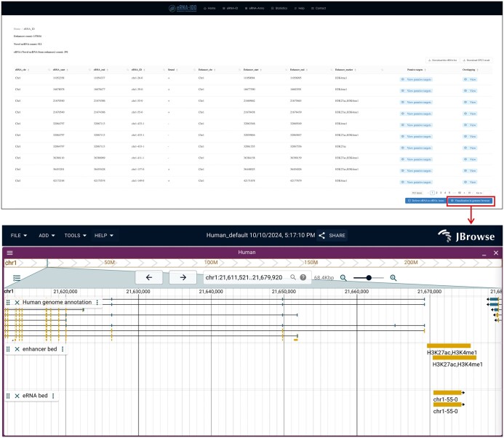Open the Contact nav item
This screenshot has height=438, width=504.
pos(319,8)
